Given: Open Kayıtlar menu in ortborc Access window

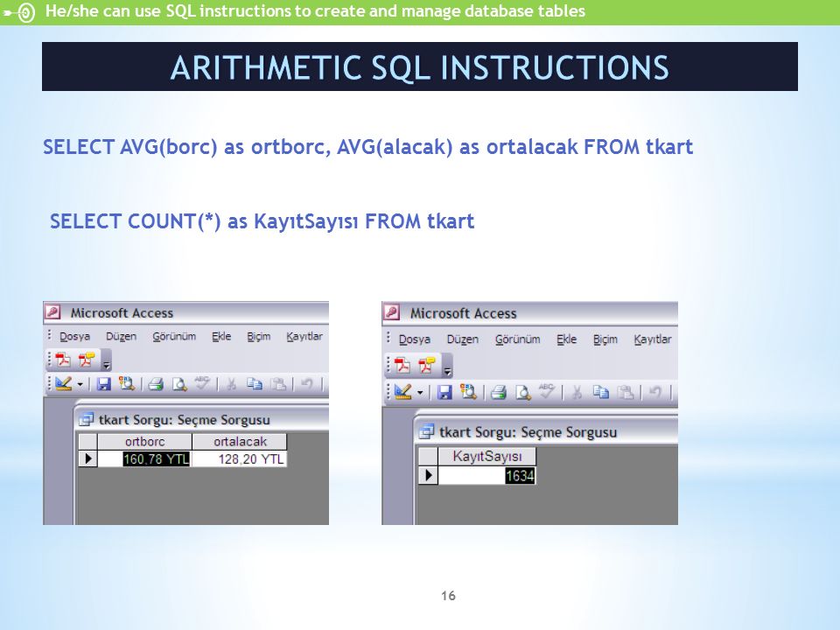Looking at the screenshot, I should click(304, 336).
